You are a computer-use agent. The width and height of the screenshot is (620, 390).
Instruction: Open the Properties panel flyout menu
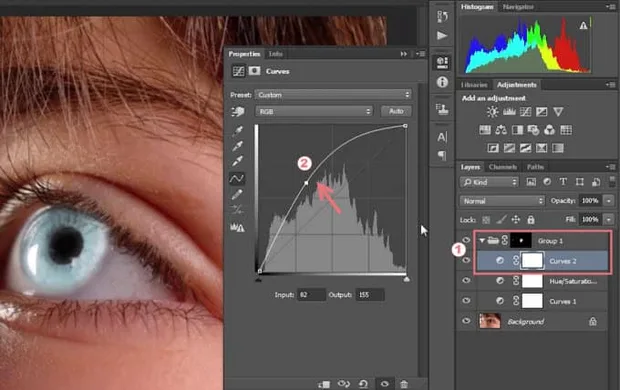point(420,54)
